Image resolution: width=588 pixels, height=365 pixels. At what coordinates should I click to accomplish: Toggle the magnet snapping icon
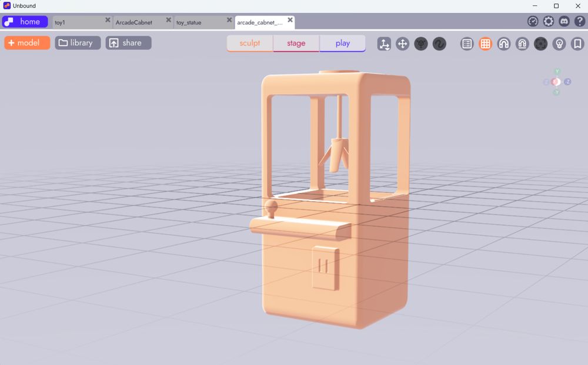click(x=504, y=44)
